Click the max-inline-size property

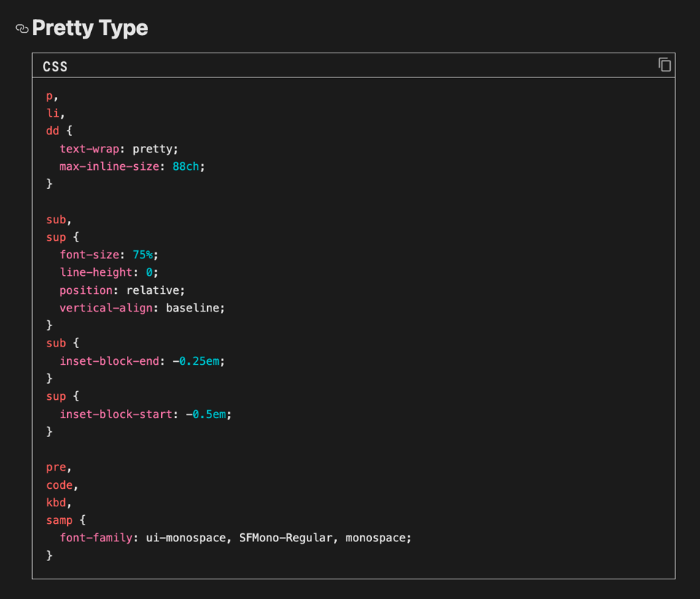click(109, 166)
